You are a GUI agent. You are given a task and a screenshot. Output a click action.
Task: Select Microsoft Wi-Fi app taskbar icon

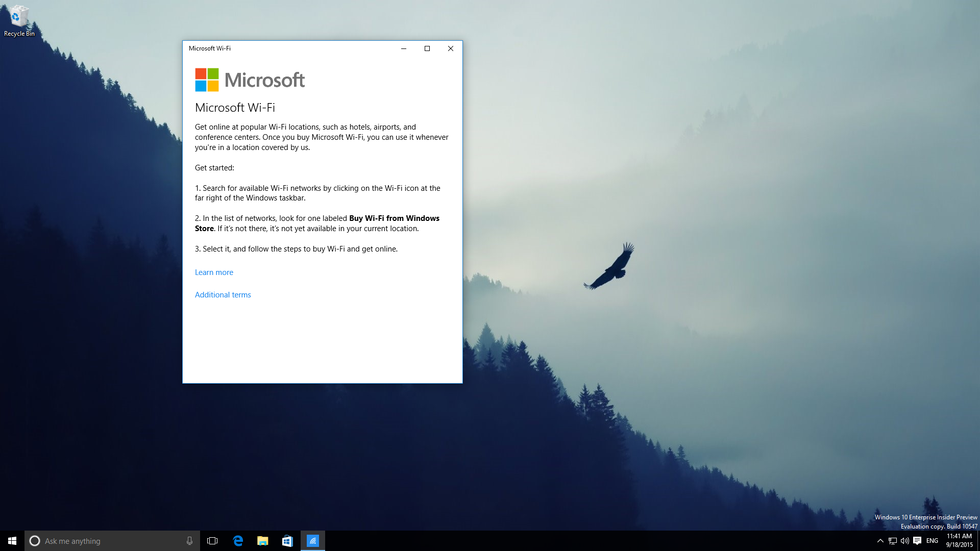(313, 541)
